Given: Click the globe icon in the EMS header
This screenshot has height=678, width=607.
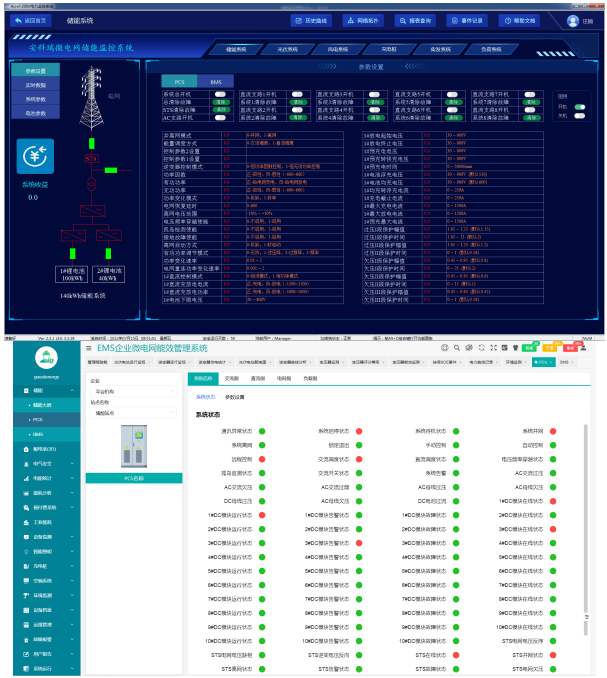Looking at the screenshot, I should click(444, 348).
